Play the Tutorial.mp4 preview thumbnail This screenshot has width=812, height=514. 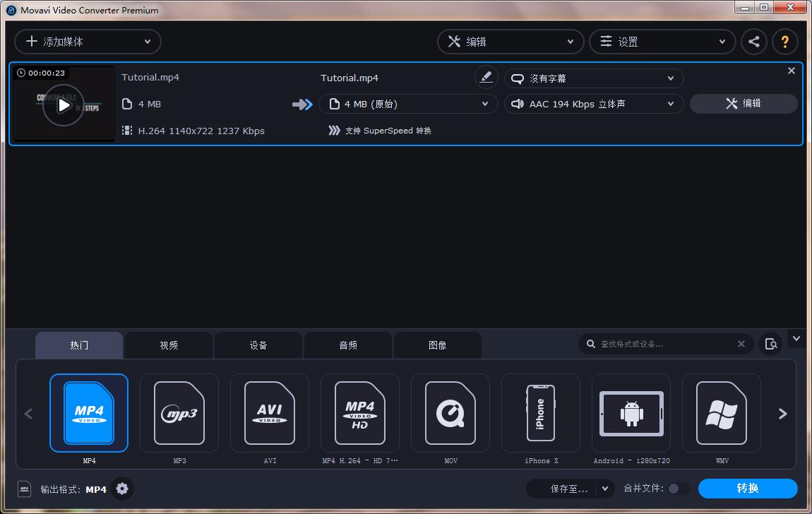63,105
